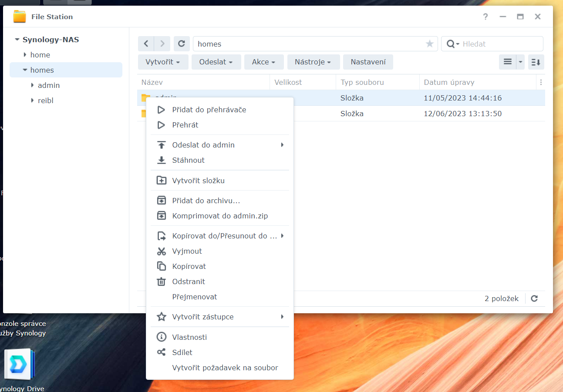Click the back navigation arrow
The image size is (563, 392).
[x=146, y=44]
